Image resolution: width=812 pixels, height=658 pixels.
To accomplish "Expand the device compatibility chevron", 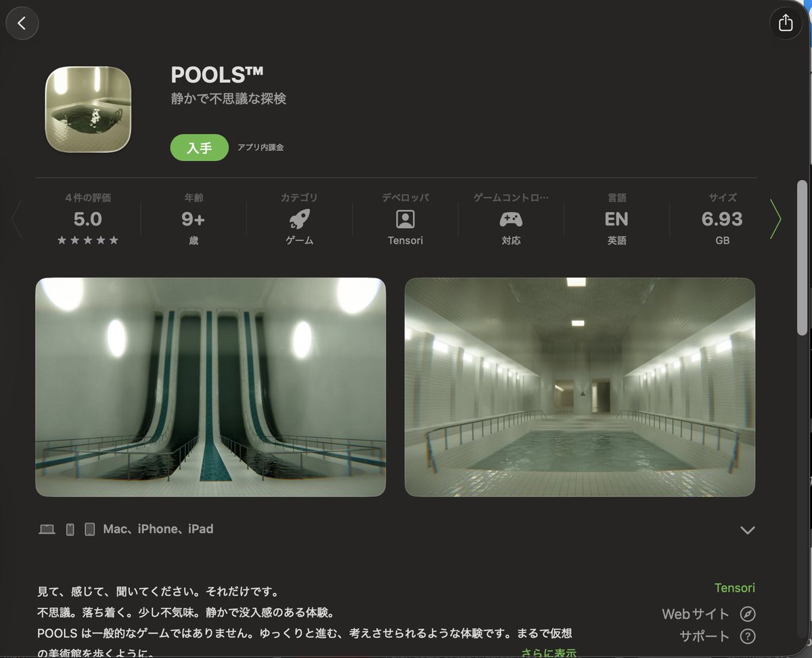I will [x=747, y=530].
